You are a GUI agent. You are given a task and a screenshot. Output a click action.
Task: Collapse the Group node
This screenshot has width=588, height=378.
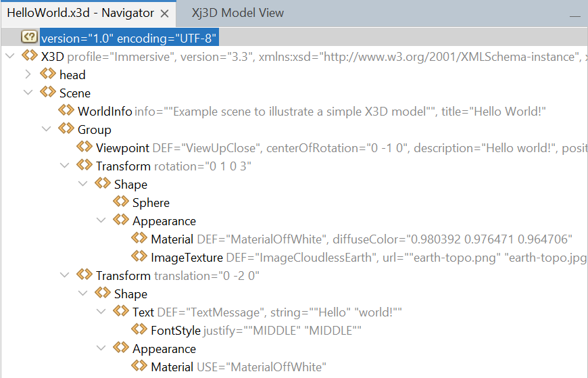point(46,129)
